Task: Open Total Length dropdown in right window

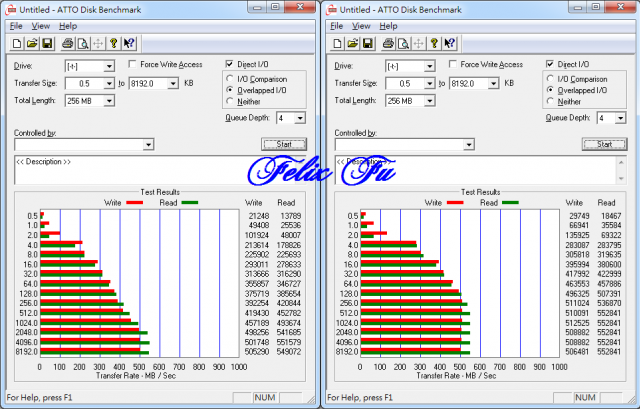Action: [x=429, y=101]
